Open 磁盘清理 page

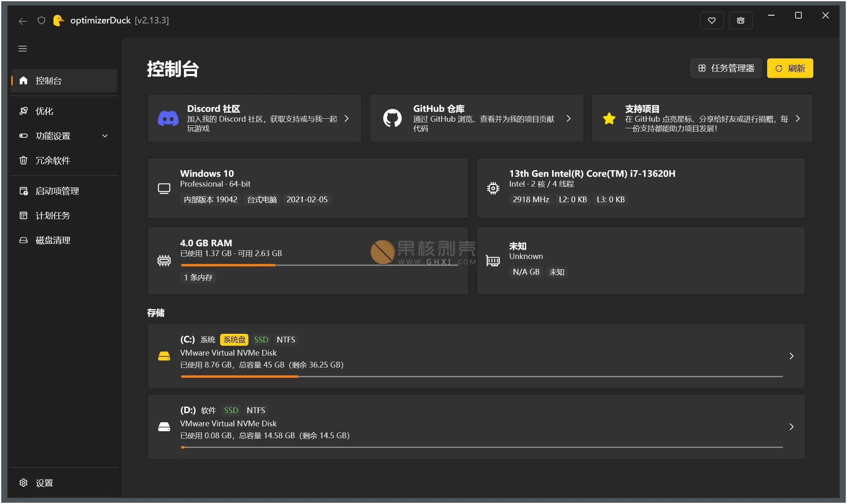64,240
